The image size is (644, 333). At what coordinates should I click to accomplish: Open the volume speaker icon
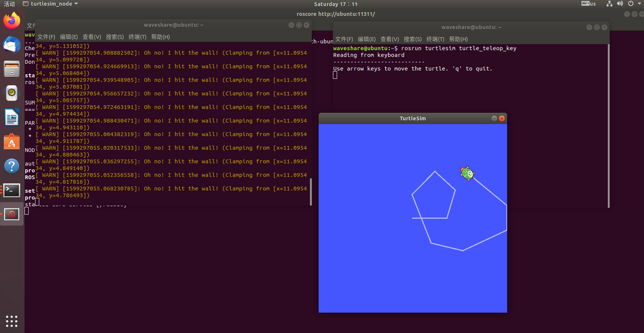click(620, 4)
